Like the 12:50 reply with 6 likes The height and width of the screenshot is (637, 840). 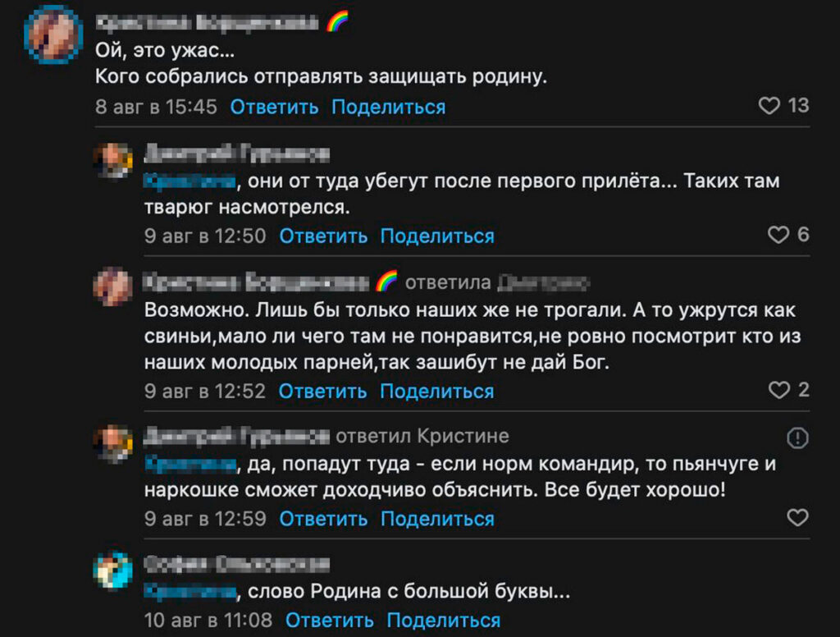click(x=778, y=236)
